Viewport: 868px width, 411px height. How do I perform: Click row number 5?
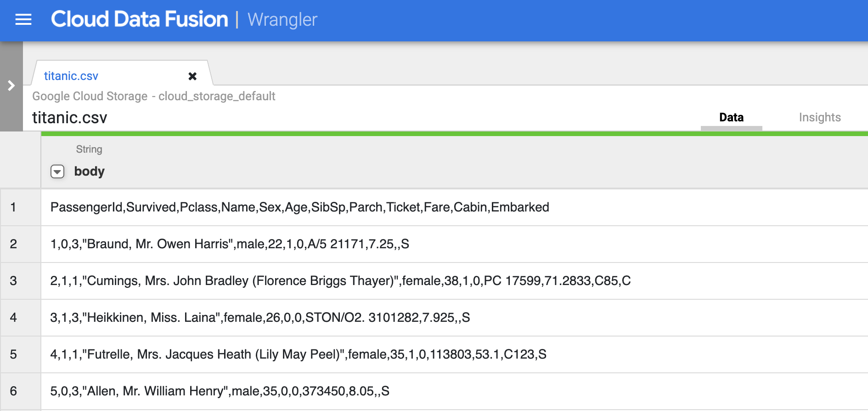pyautogui.click(x=13, y=354)
